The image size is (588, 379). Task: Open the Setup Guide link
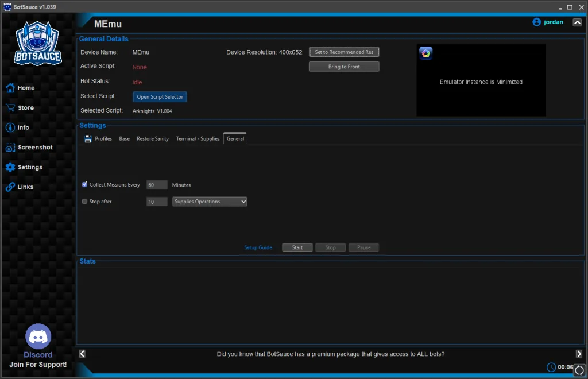click(x=258, y=247)
